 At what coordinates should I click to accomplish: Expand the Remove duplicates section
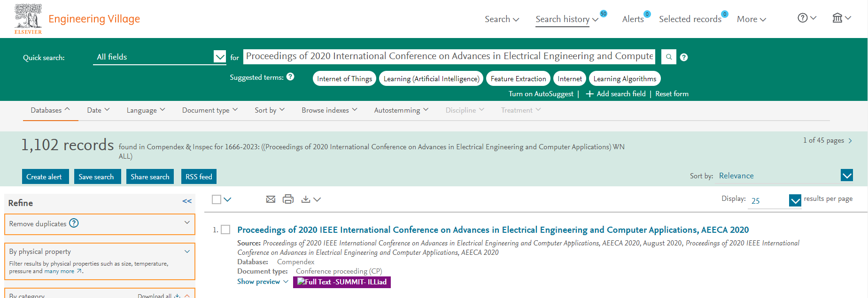click(187, 222)
